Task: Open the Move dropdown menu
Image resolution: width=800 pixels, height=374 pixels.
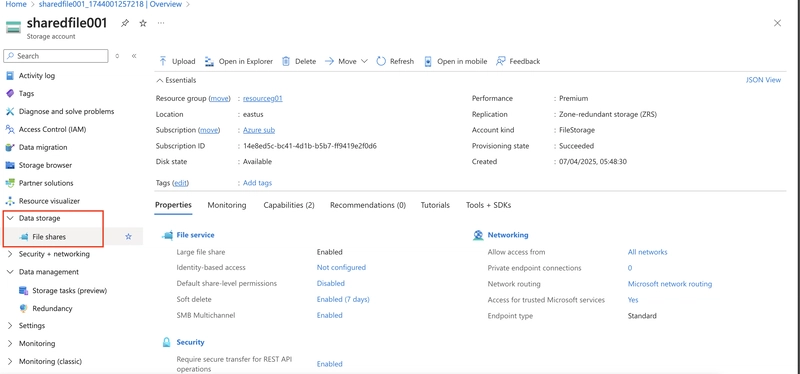Action: [x=346, y=61]
